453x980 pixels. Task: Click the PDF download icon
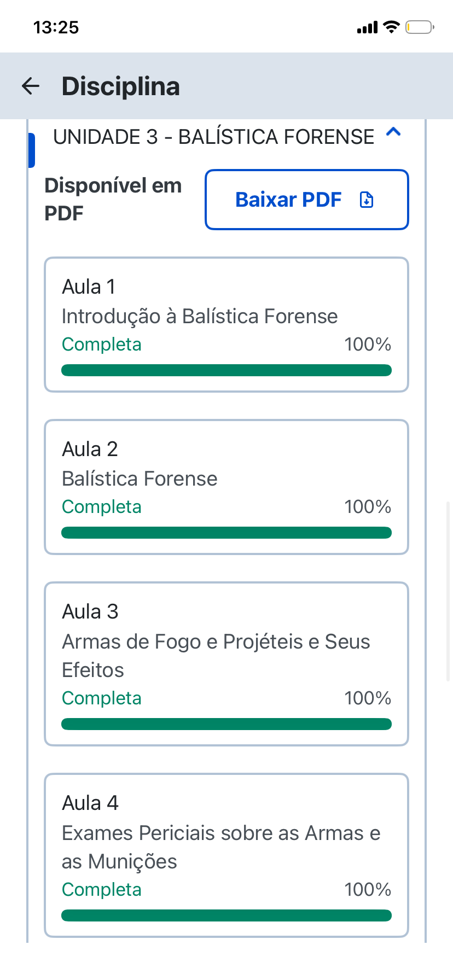[367, 200]
